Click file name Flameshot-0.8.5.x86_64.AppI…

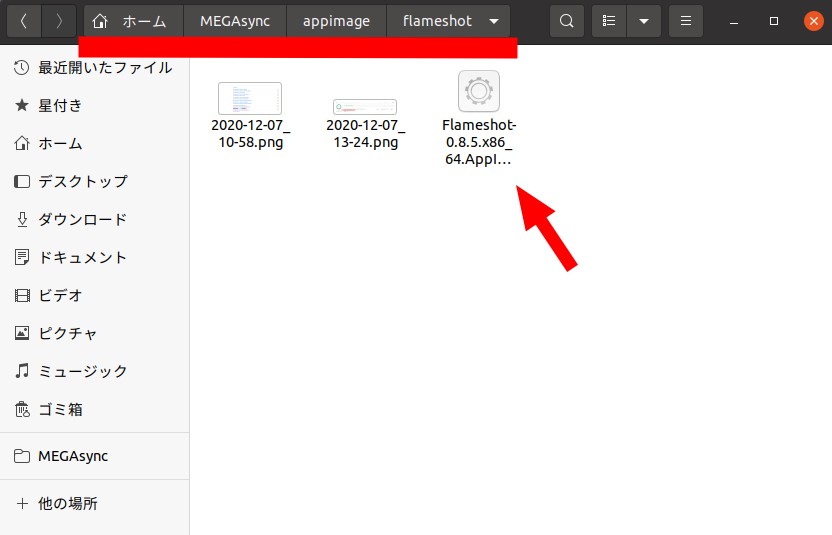479,142
